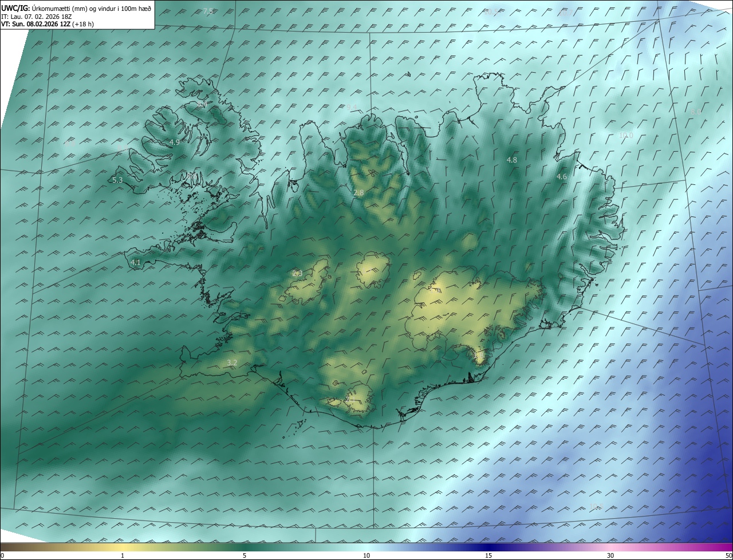The width and height of the screenshot is (733, 560).
Task: Click the 4.1 value on Snæfellsnes
Action: point(136,262)
